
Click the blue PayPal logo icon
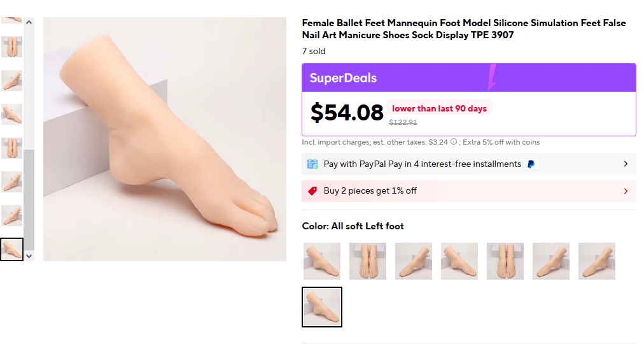tap(531, 164)
